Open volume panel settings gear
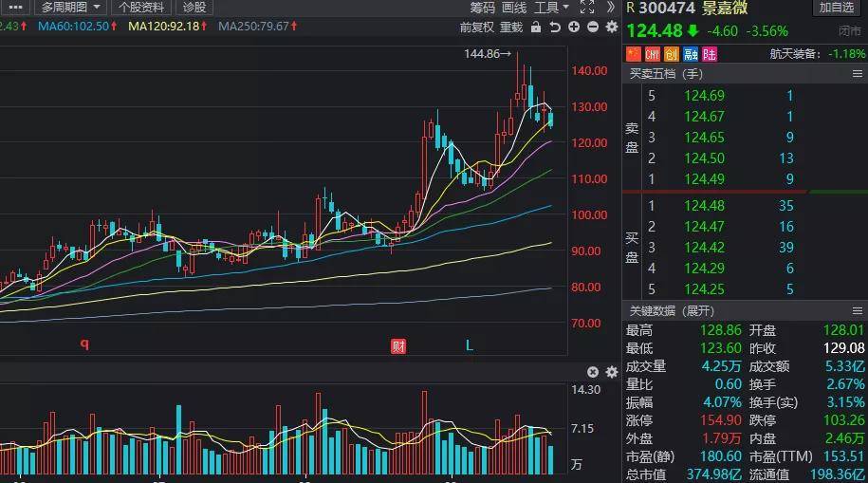 (610, 372)
